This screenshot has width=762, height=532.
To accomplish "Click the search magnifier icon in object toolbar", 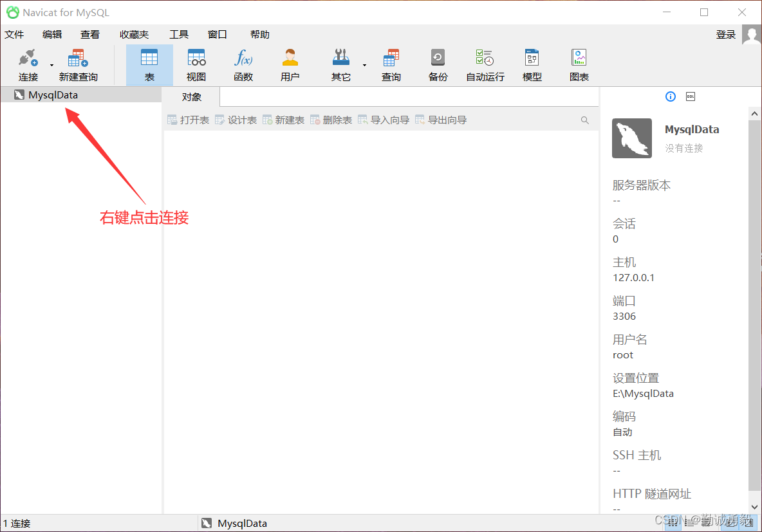I will [x=584, y=120].
